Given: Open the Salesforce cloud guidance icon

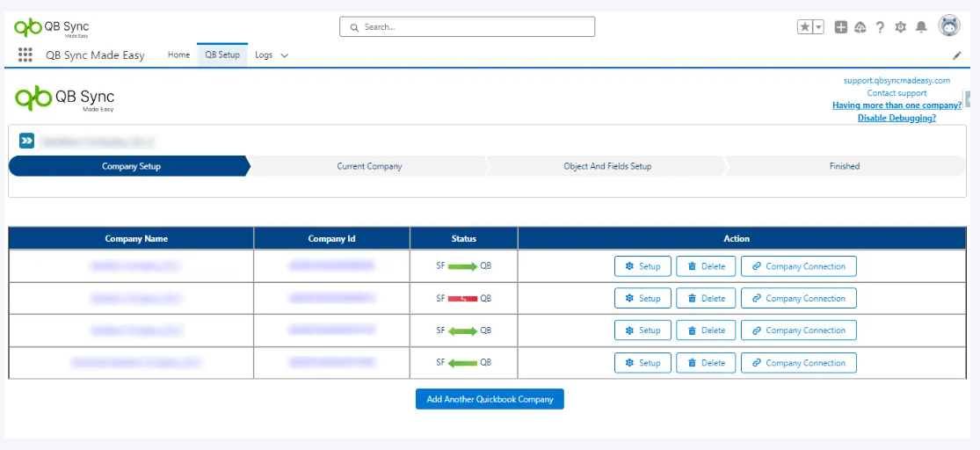Looking at the screenshot, I should point(860,27).
